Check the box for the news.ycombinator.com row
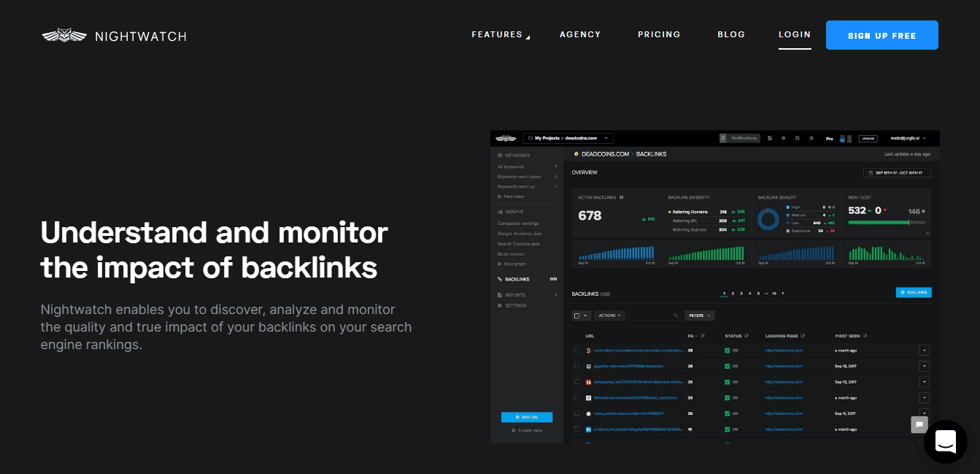This screenshot has width=980, height=474. click(x=577, y=413)
